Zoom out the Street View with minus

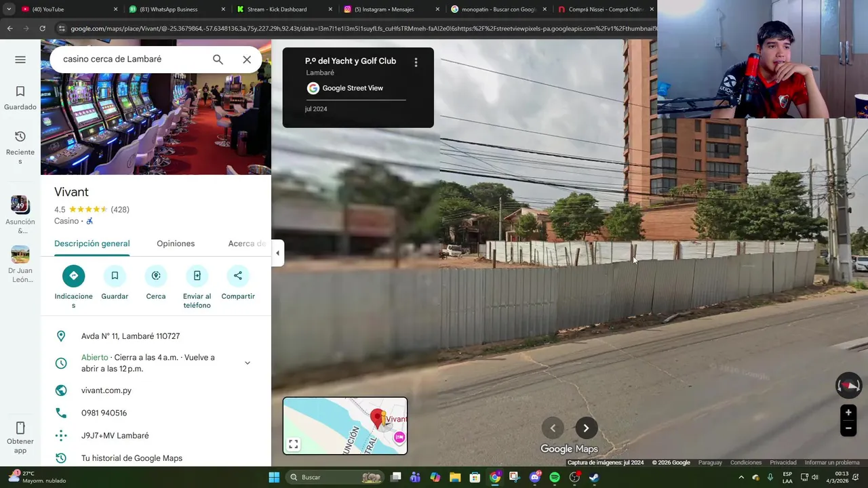848,428
